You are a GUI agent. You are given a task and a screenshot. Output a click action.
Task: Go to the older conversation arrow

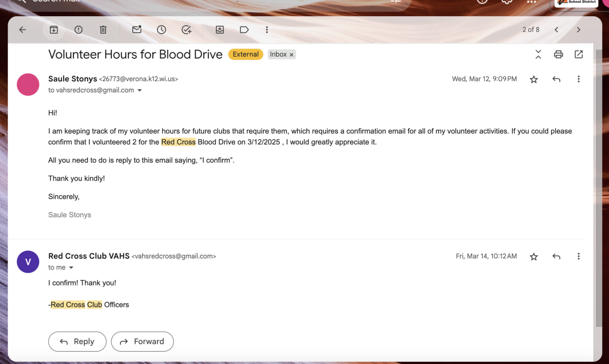point(579,30)
